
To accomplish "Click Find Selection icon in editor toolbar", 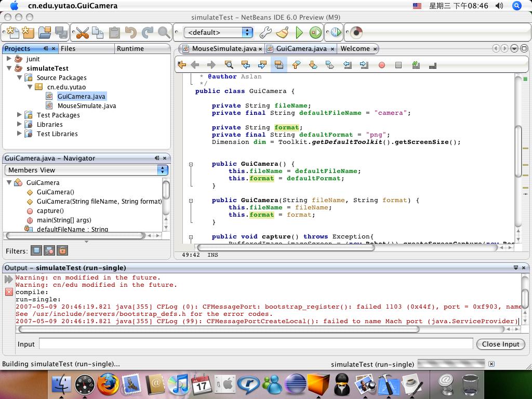I will [229, 65].
